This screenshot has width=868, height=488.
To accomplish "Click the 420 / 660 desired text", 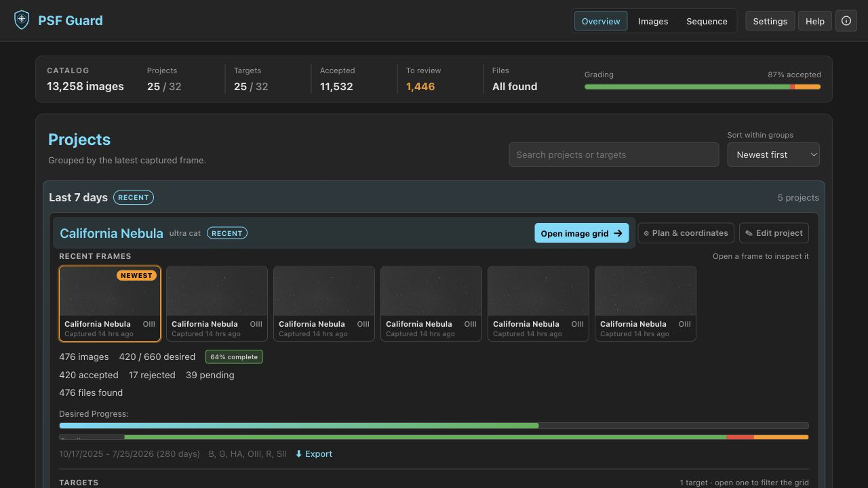I will point(157,357).
